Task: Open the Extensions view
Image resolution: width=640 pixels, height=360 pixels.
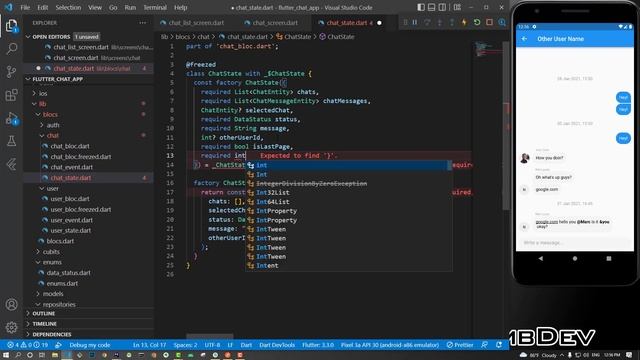Action: (11, 95)
